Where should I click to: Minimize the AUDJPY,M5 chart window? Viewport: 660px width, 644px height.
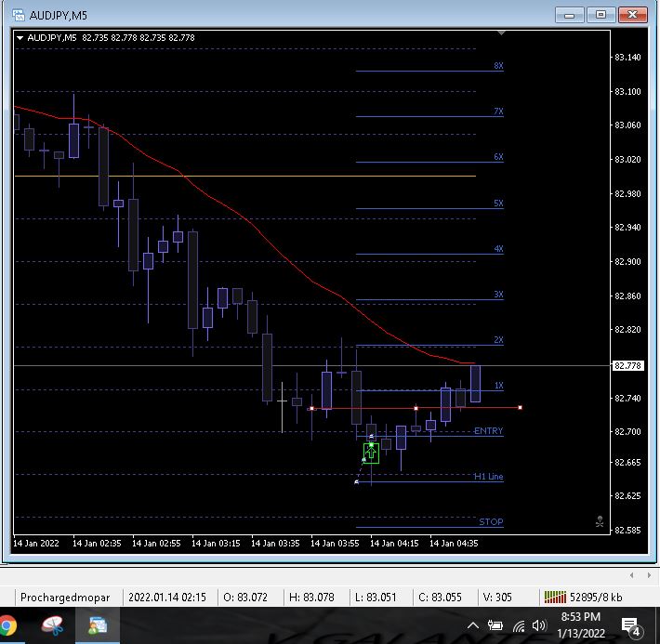(x=569, y=15)
